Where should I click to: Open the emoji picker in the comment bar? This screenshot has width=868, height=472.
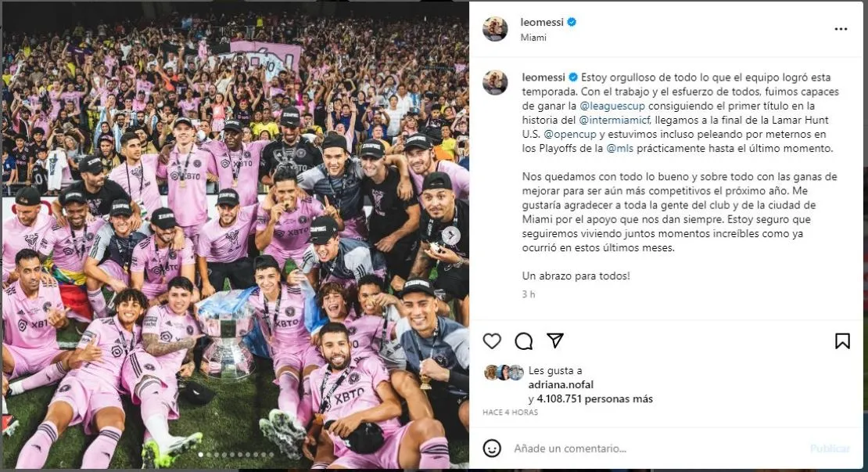tap(492, 449)
